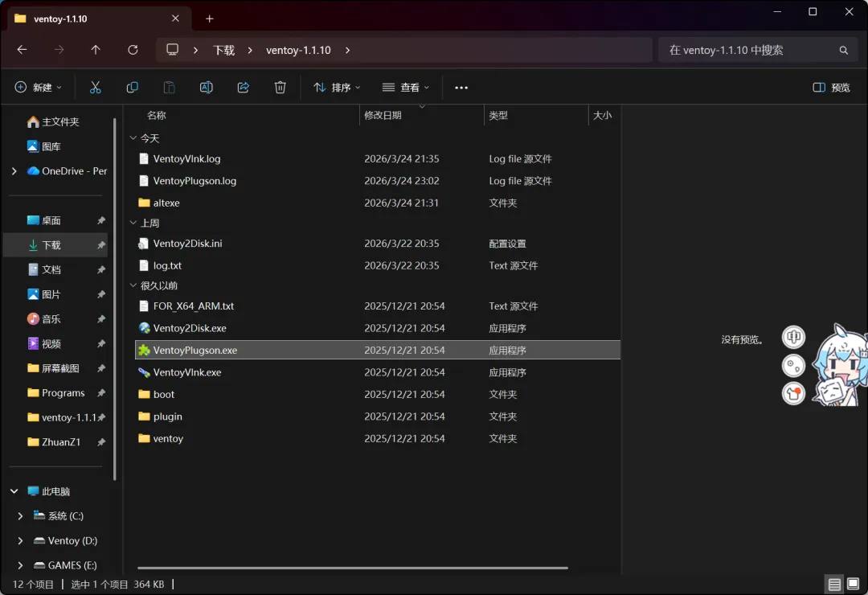Click the middle round floating assistant button

[793, 366]
